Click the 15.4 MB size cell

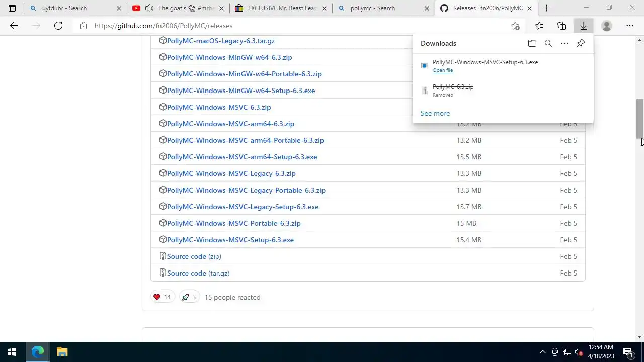tap(469, 240)
